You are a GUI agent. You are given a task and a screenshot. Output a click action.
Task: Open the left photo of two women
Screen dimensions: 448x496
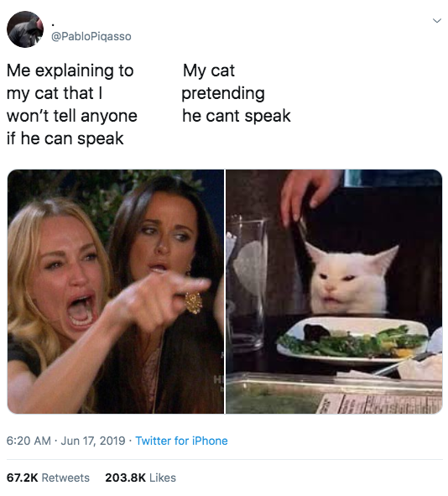click(x=116, y=291)
